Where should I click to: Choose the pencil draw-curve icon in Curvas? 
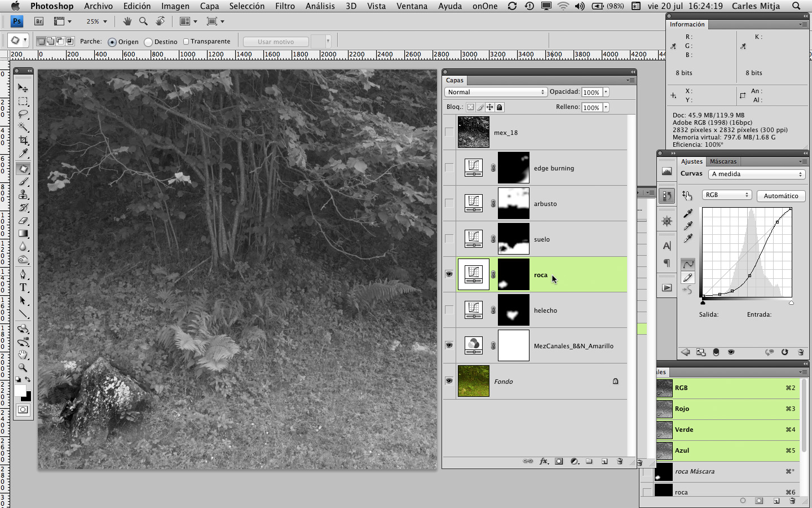[688, 277]
